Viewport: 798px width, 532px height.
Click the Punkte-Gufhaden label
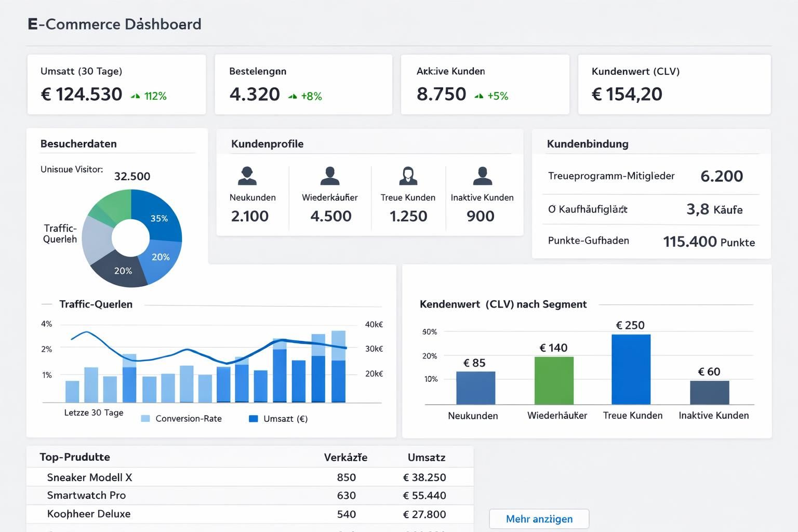click(x=589, y=241)
